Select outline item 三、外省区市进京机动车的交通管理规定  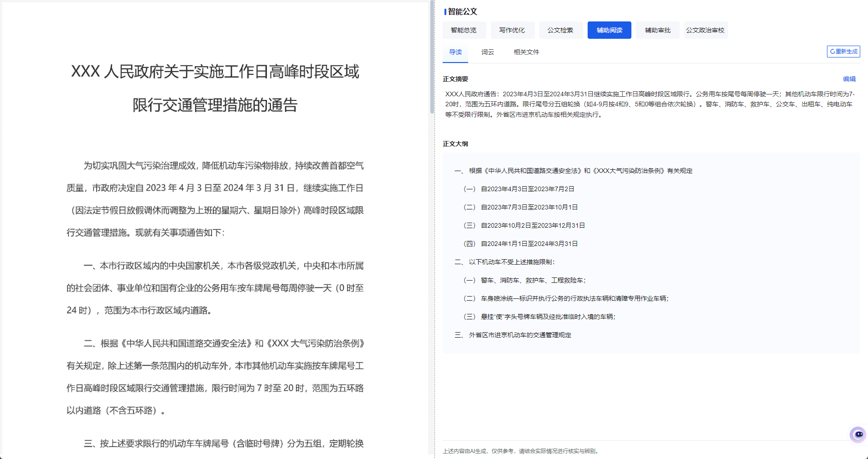pyautogui.click(x=513, y=335)
